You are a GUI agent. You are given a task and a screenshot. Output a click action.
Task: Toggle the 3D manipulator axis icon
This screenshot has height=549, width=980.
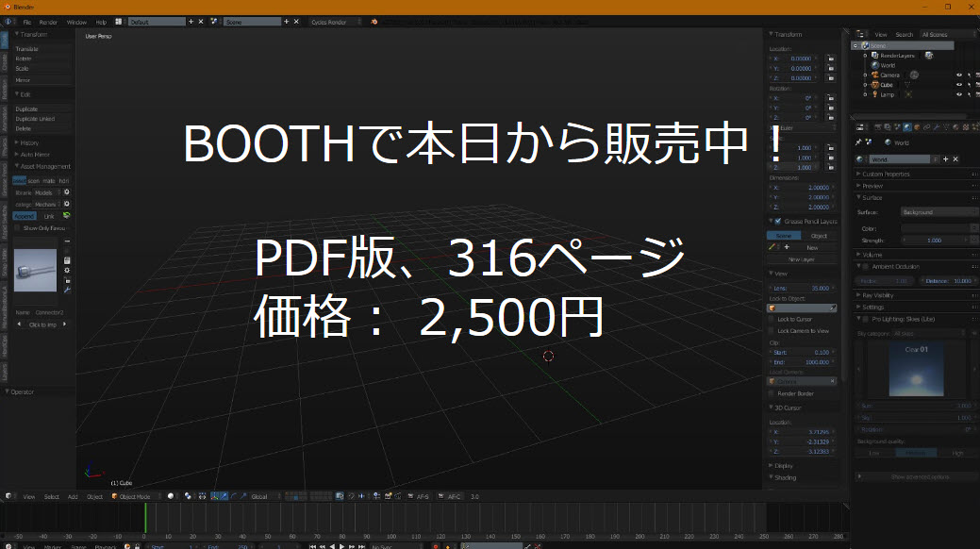click(x=214, y=496)
